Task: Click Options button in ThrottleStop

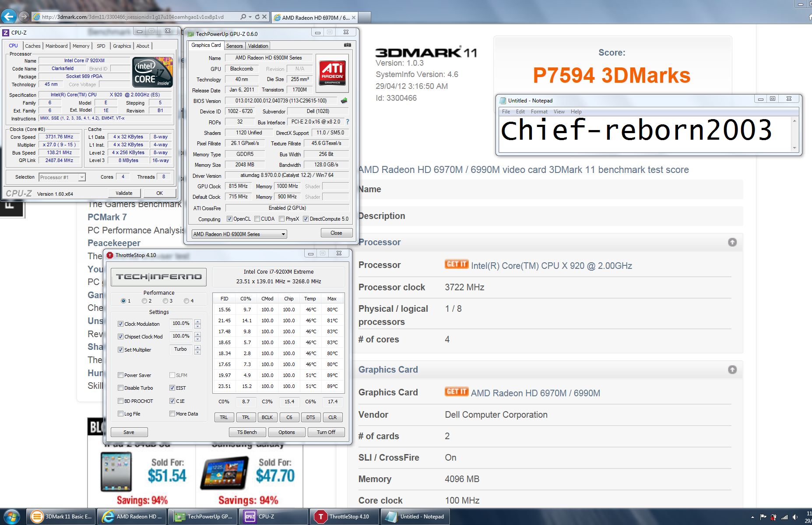Action: (x=287, y=432)
